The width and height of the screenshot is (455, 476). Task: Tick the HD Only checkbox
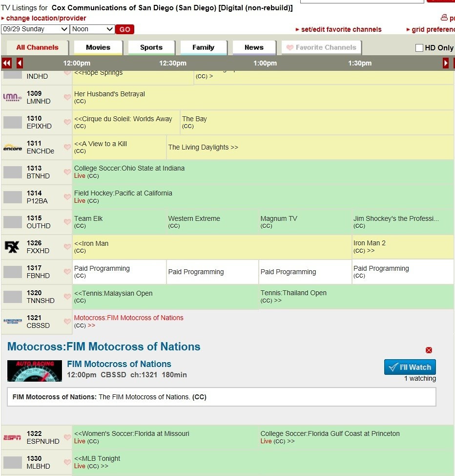pos(419,48)
